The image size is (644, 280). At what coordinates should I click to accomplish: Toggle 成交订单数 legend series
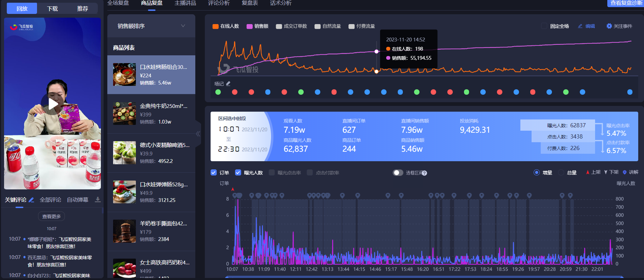tap(291, 26)
